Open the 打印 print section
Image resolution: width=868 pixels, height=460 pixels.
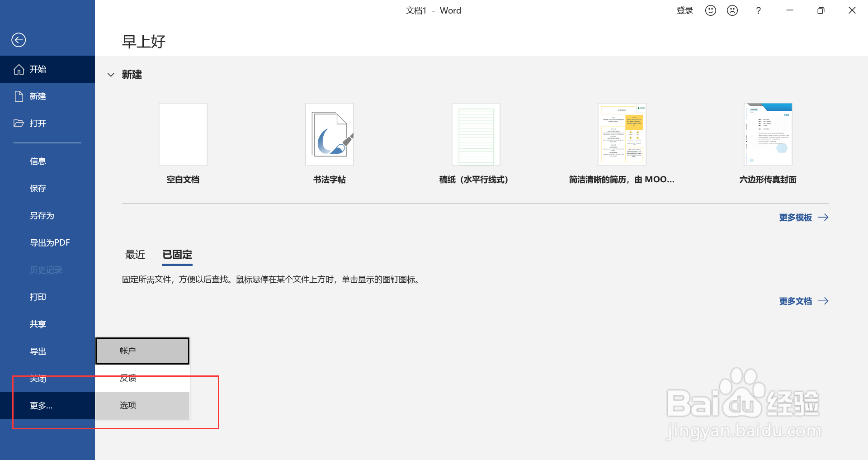[38, 297]
